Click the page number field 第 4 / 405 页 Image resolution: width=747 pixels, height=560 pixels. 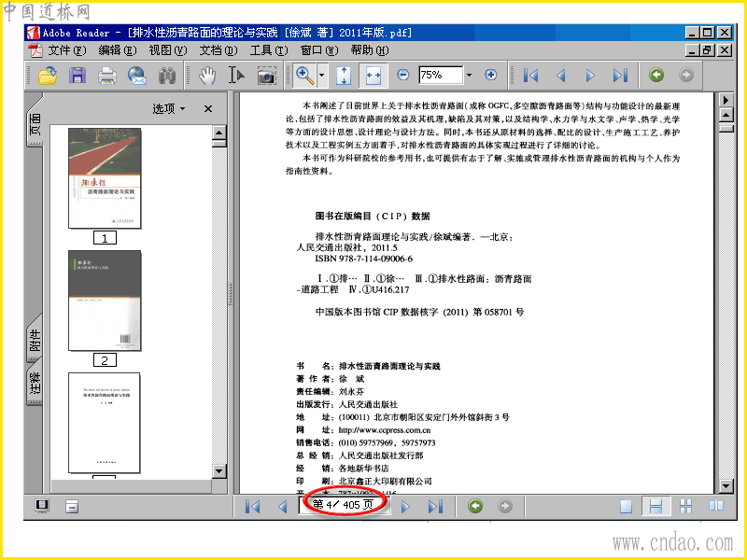[345, 505]
